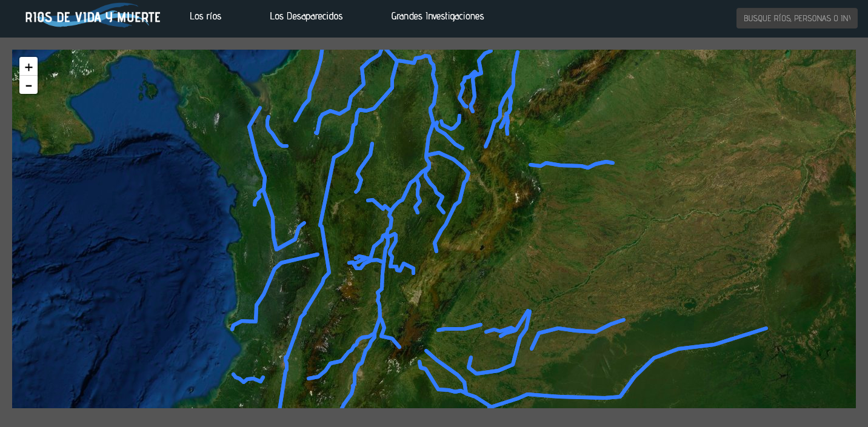Open Los Desaparecidos section

(x=306, y=16)
